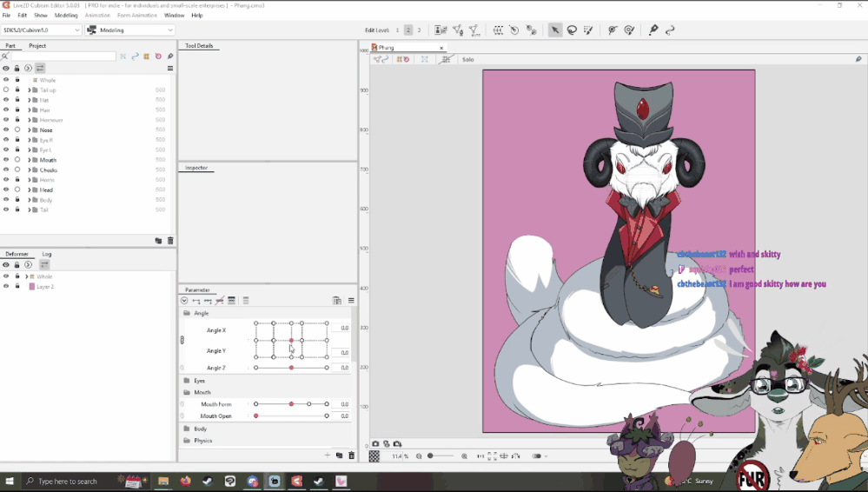Expand the Tail part folder
The image size is (868, 492).
(30, 210)
